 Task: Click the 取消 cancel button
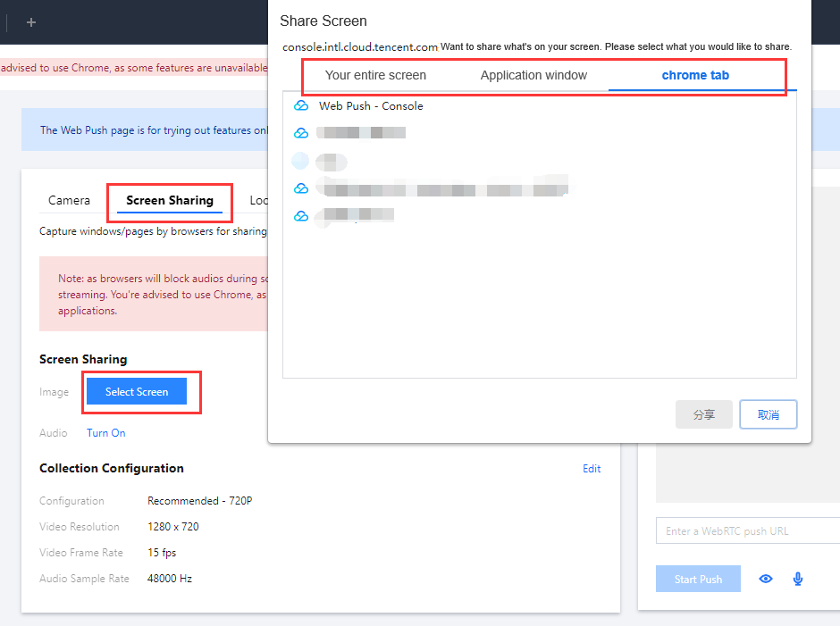769,414
